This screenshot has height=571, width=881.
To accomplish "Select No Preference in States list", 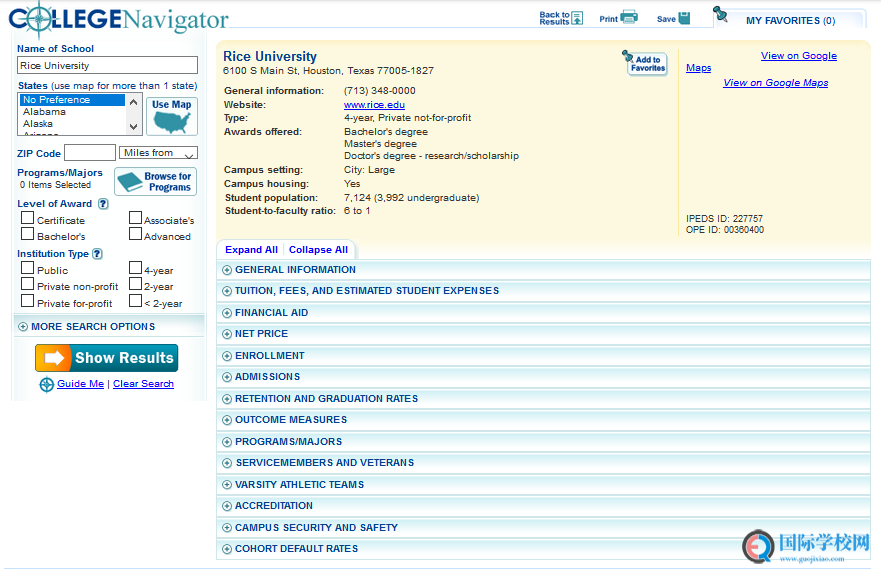I will pyautogui.click(x=72, y=99).
